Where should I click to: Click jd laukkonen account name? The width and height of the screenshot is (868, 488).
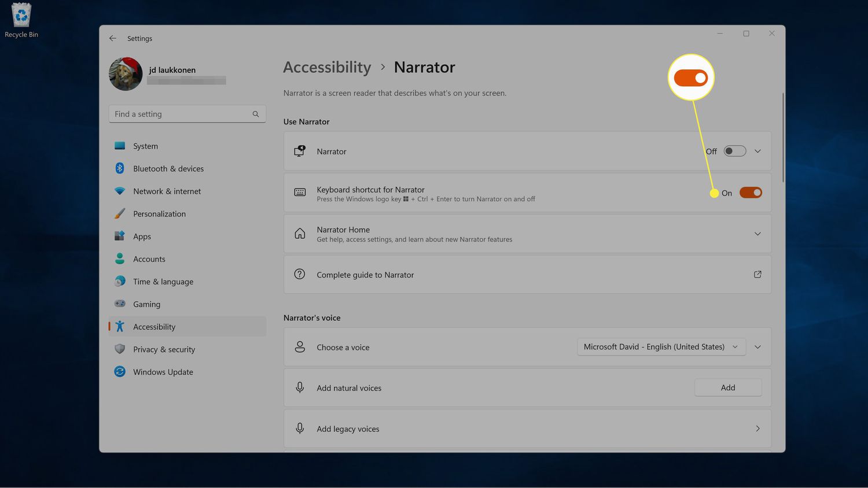point(172,69)
